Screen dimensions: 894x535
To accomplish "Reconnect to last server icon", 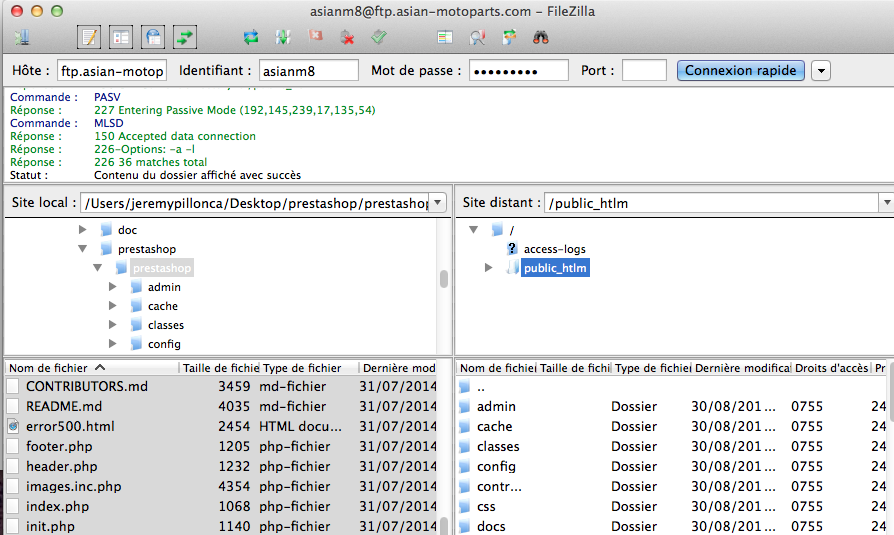I will [x=379, y=38].
